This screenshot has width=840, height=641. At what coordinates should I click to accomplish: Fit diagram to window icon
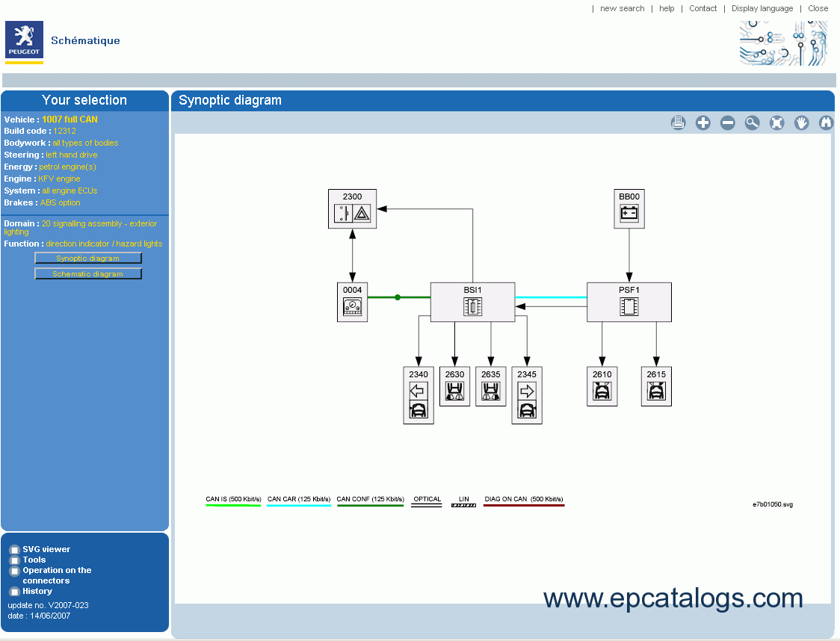pos(776,123)
